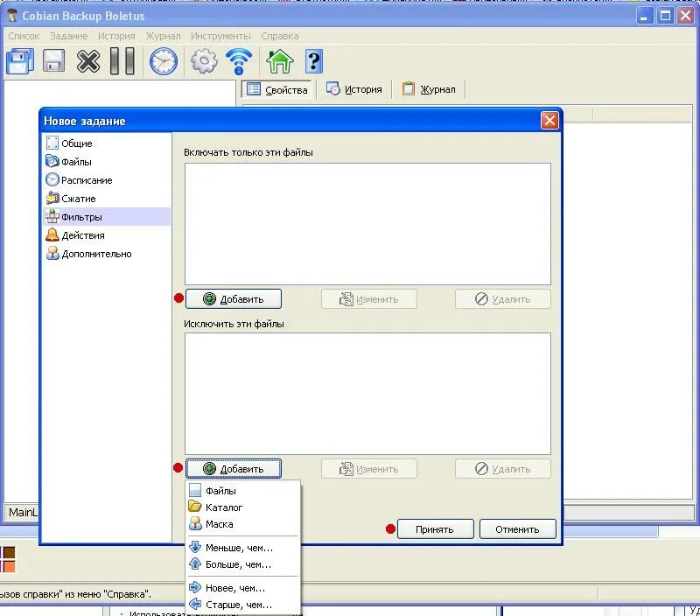Switch to the Свойства tab

[277, 89]
